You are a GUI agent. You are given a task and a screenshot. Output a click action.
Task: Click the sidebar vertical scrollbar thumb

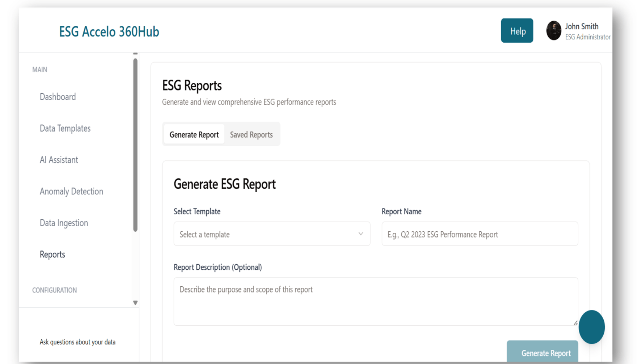135,145
